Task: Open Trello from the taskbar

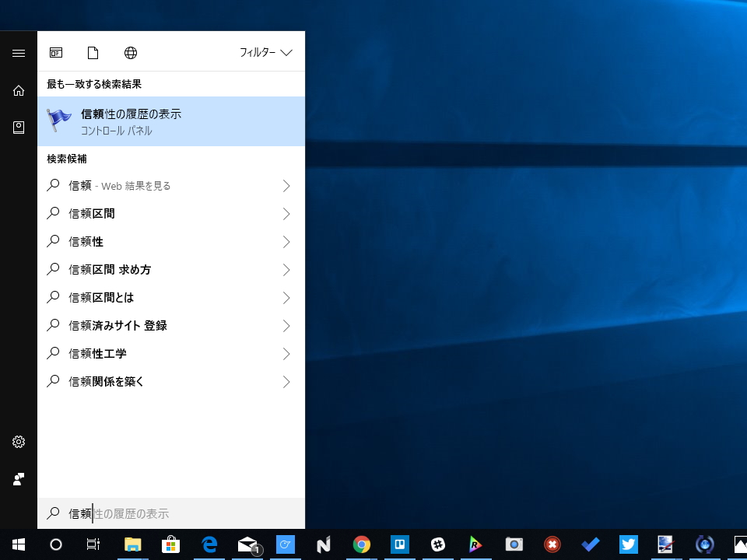Action: [399, 544]
